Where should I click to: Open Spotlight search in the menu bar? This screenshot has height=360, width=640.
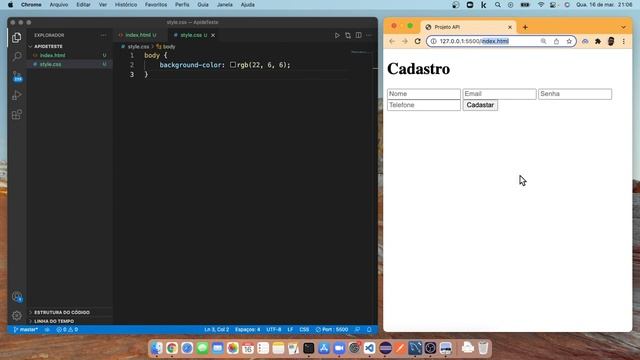click(498, 5)
